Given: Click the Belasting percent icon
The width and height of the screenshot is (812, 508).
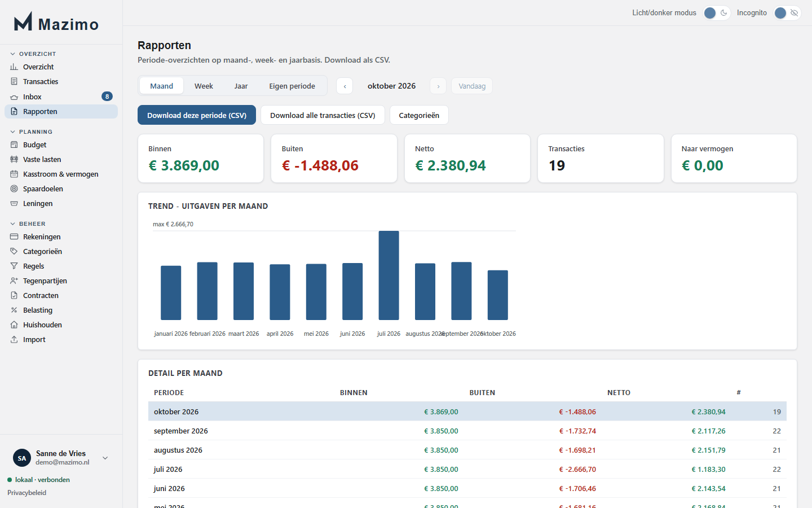Looking at the screenshot, I should pyautogui.click(x=14, y=310).
